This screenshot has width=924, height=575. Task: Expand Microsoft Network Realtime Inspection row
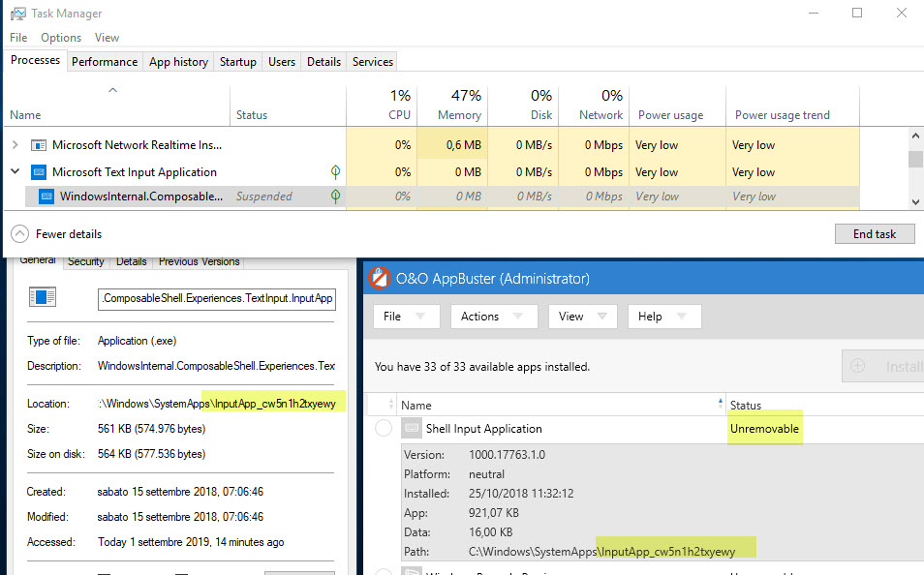tap(15, 145)
